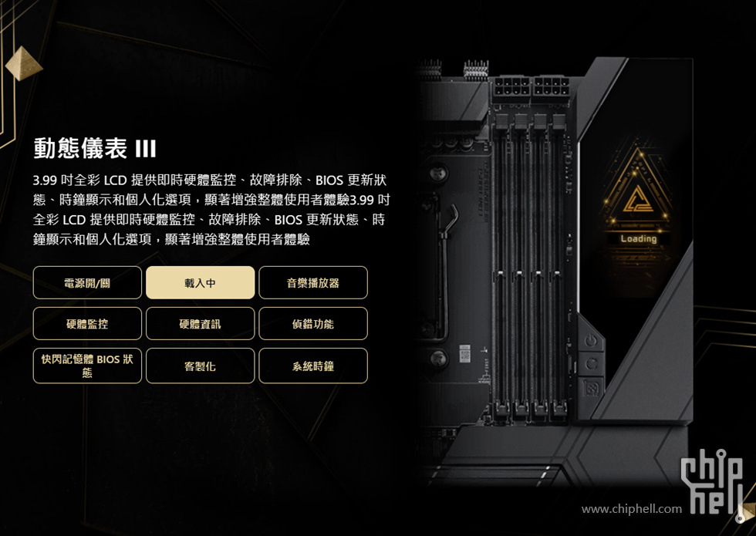Click the 客製化 button

pos(200,366)
